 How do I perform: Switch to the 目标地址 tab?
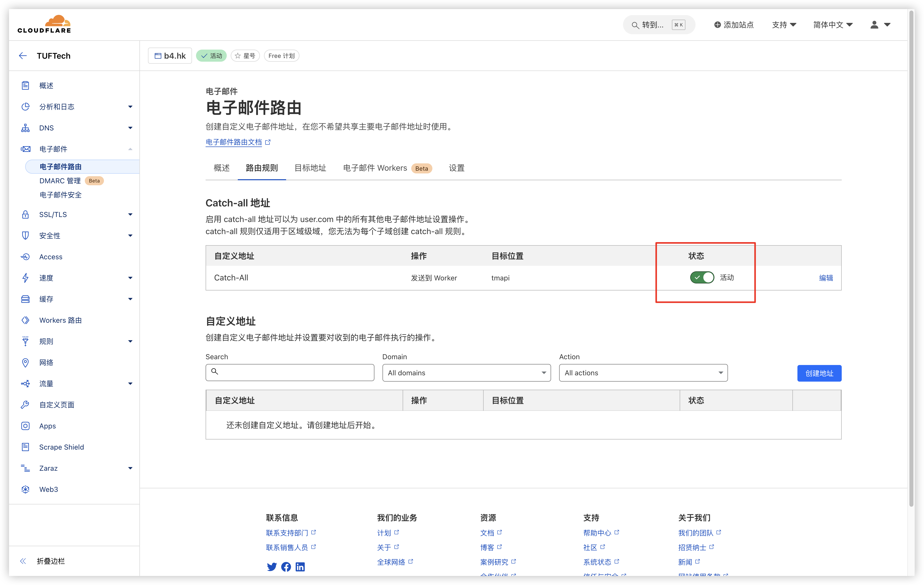pos(310,168)
